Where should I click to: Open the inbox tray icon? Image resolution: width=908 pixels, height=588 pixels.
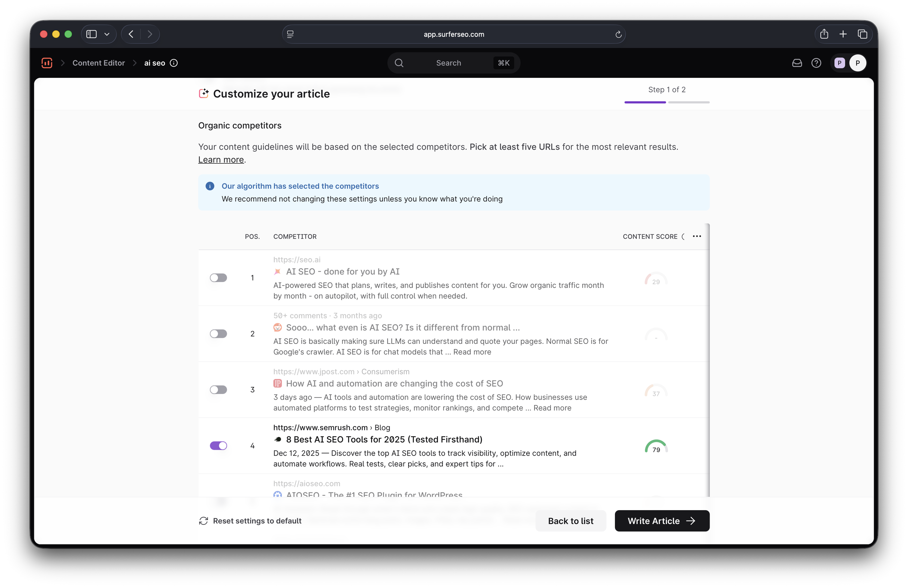[x=797, y=63]
